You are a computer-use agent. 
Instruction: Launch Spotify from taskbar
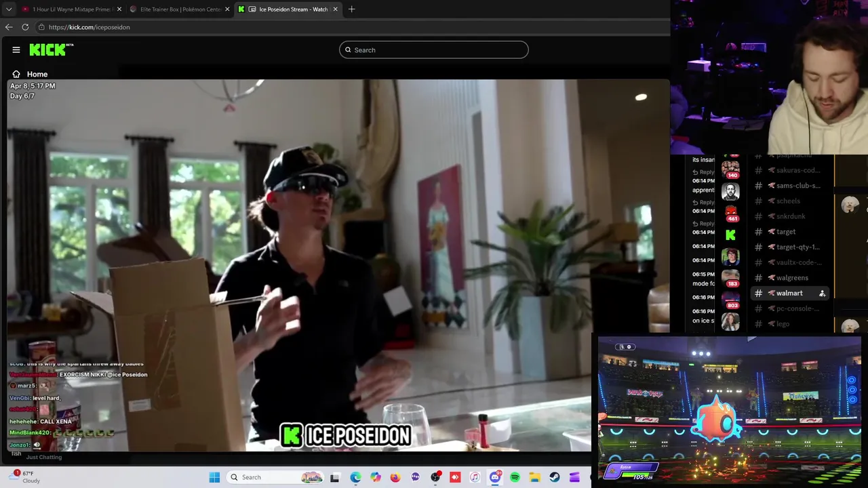click(515, 477)
